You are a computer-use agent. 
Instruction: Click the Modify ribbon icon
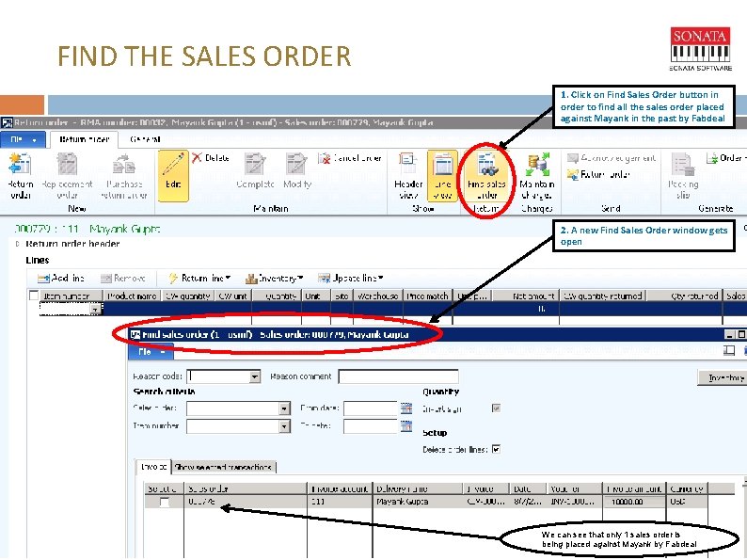click(x=296, y=164)
